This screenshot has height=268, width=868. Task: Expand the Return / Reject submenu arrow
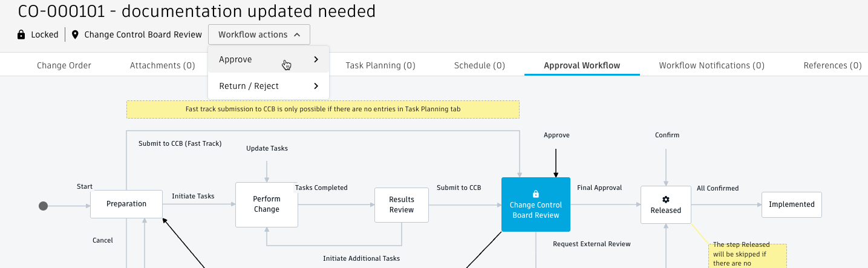pyautogui.click(x=316, y=86)
